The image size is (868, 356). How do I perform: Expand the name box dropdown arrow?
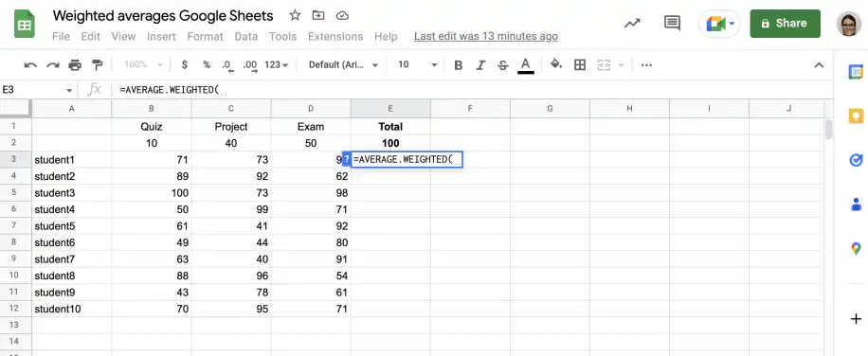point(69,90)
